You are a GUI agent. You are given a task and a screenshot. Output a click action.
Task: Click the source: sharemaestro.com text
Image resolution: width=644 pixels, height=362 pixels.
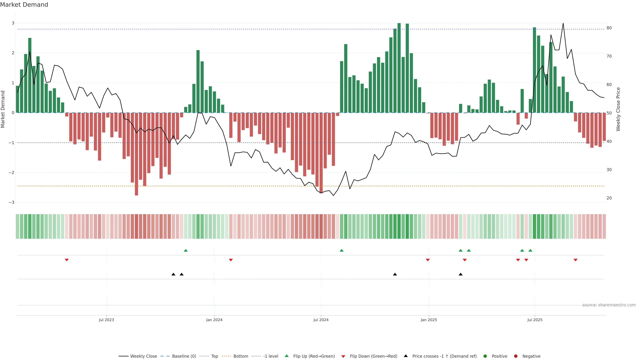609,305
